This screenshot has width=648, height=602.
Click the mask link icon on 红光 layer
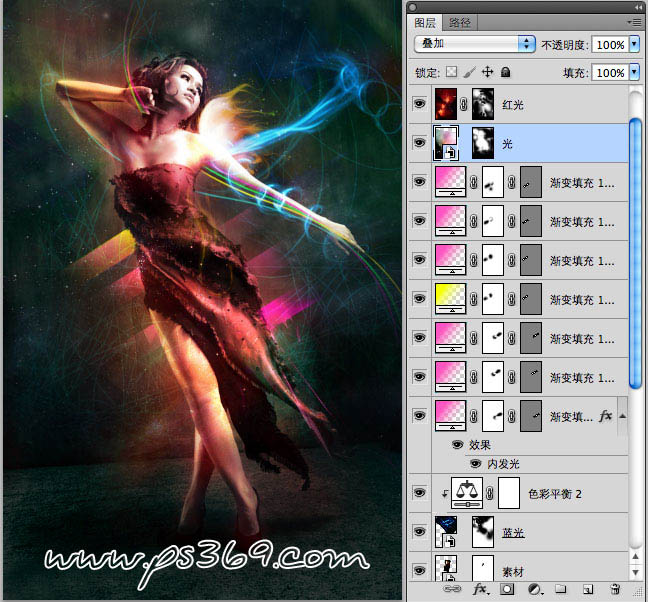[x=464, y=104]
